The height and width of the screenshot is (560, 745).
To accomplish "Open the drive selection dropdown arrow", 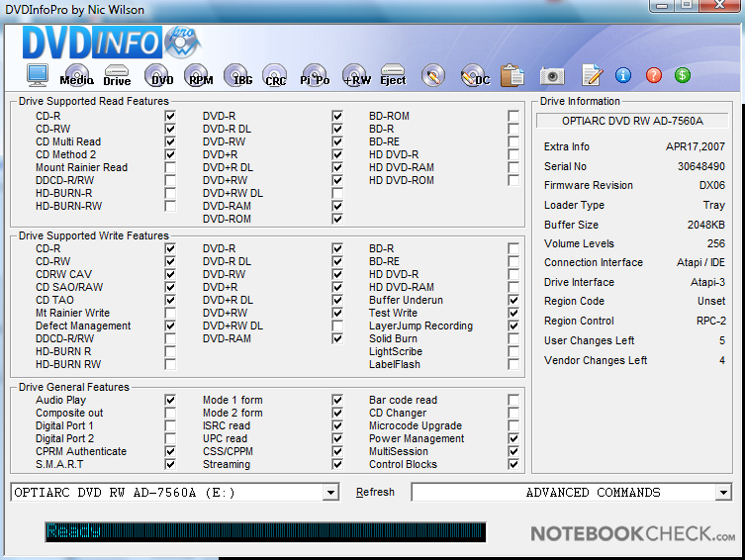I will tap(330, 493).
